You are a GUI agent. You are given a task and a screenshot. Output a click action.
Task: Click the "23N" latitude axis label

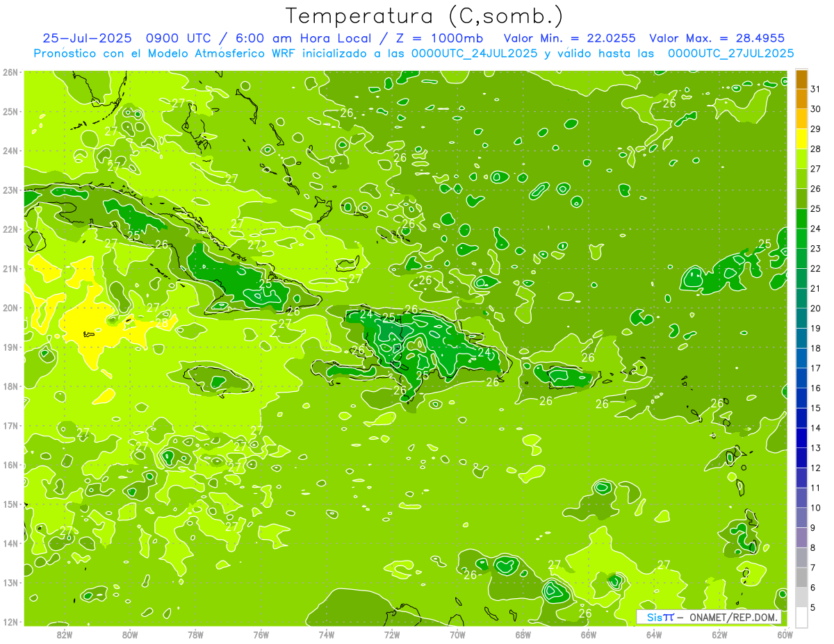pos(10,190)
